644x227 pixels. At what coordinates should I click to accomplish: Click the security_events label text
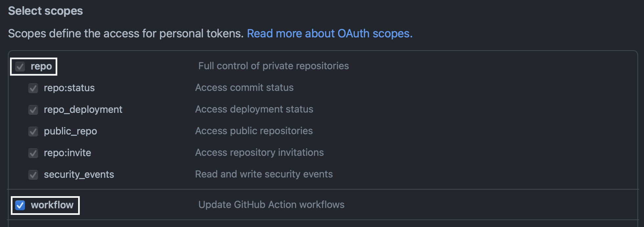pyautogui.click(x=79, y=175)
